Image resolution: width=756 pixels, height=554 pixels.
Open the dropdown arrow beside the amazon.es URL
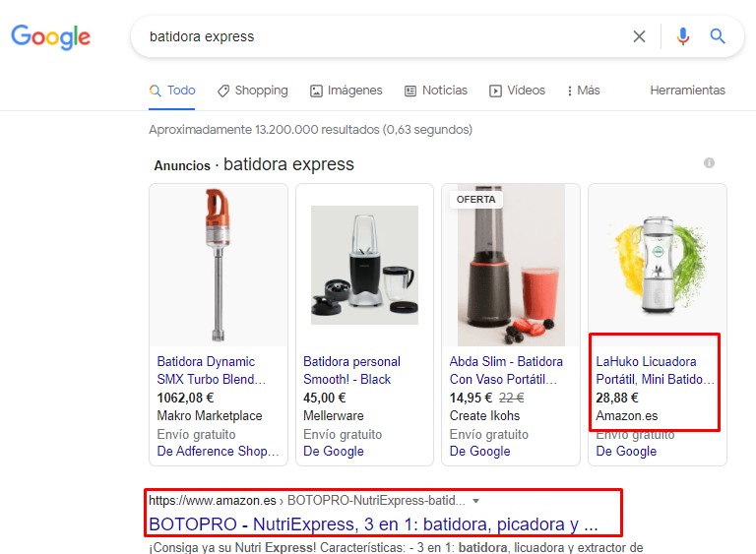click(x=475, y=501)
